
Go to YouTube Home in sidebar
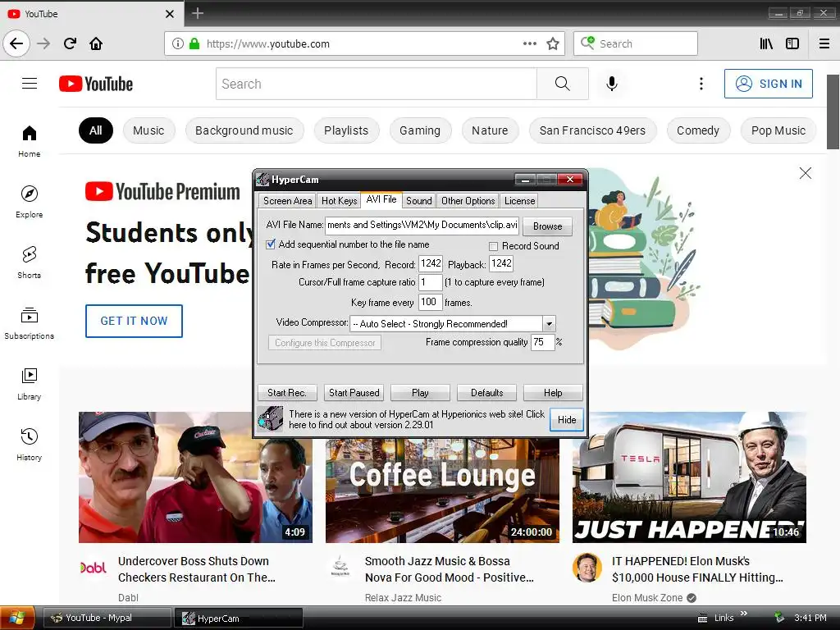[x=30, y=141]
